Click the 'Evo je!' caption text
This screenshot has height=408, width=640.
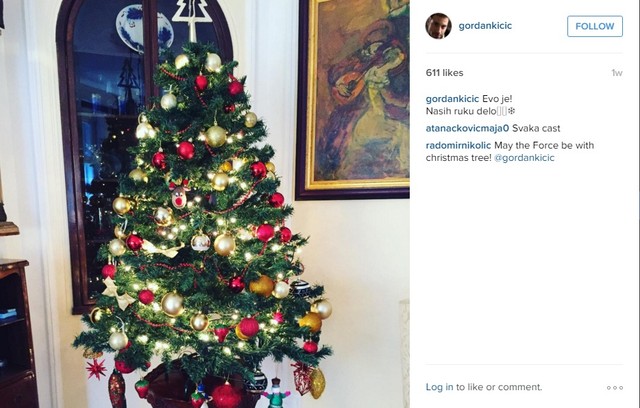497,99
